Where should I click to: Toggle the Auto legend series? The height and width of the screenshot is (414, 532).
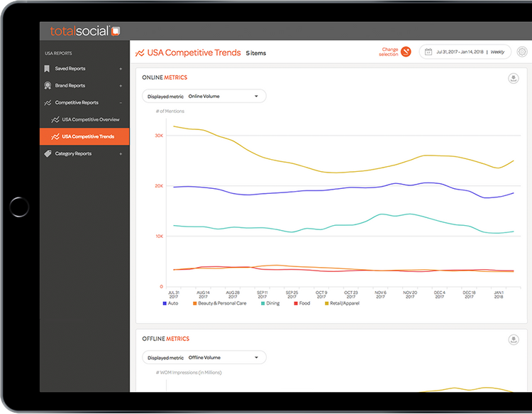pos(170,303)
